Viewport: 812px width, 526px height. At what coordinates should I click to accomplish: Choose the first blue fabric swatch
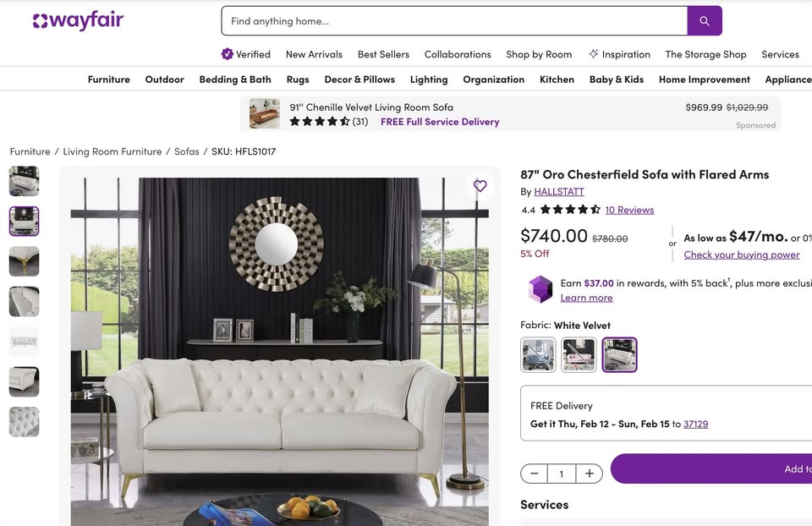click(x=538, y=354)
